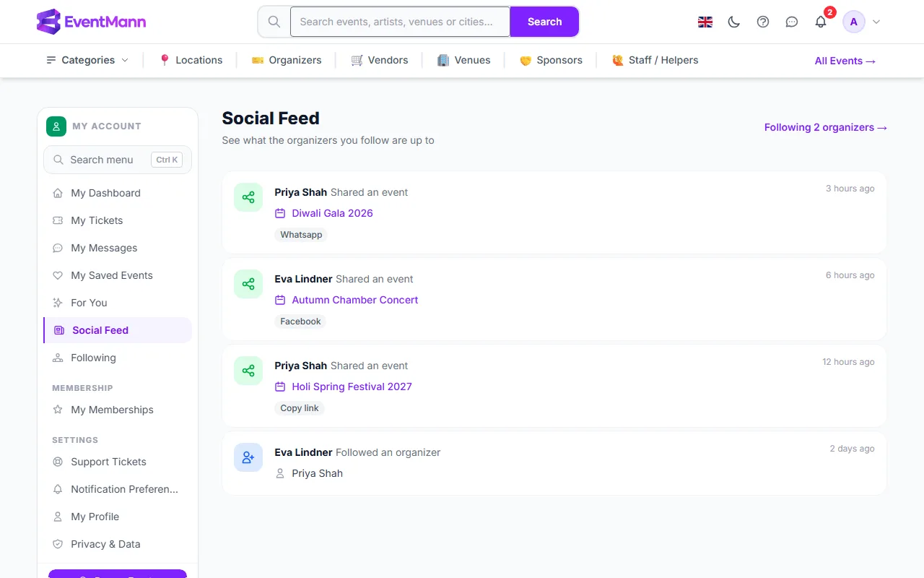924x578 pixels.
Task: Go to My Tickets
Action: [118, 220]
